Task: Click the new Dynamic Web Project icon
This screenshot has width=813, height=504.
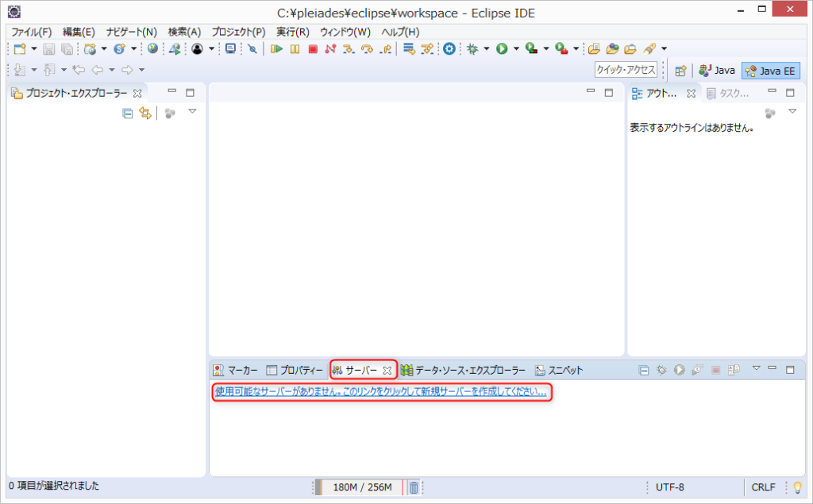Action: click(x=91, y=48)
